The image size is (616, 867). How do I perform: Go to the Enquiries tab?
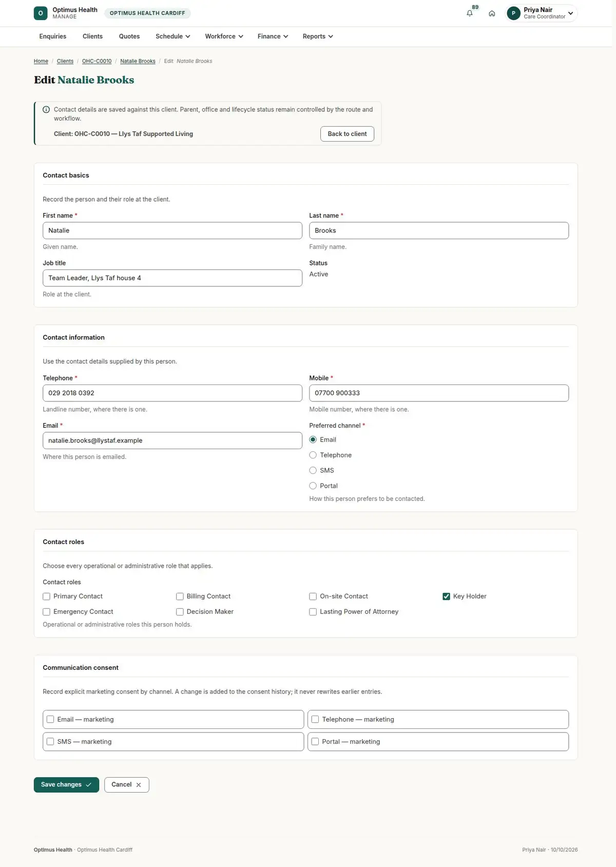(53, 36)
